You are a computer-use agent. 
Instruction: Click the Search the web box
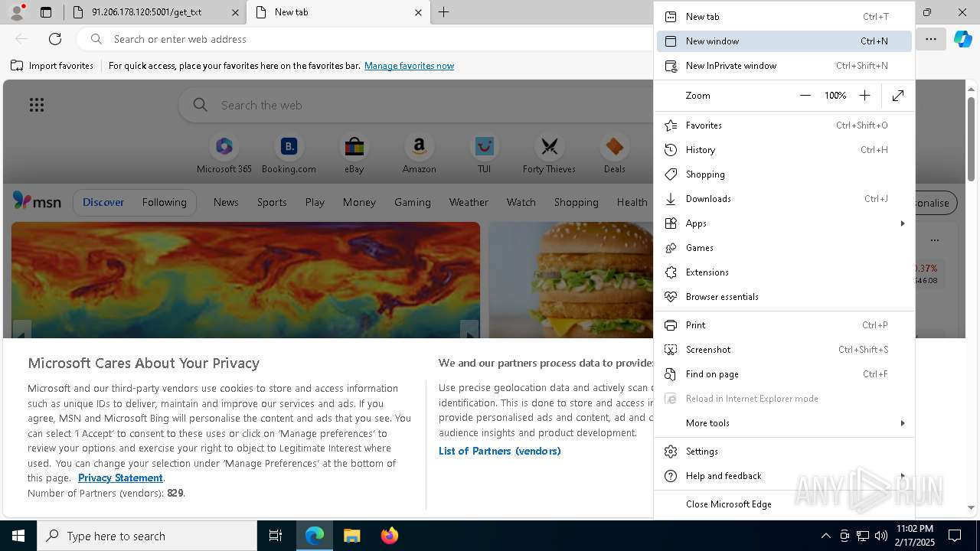click(x=417, y=105)
